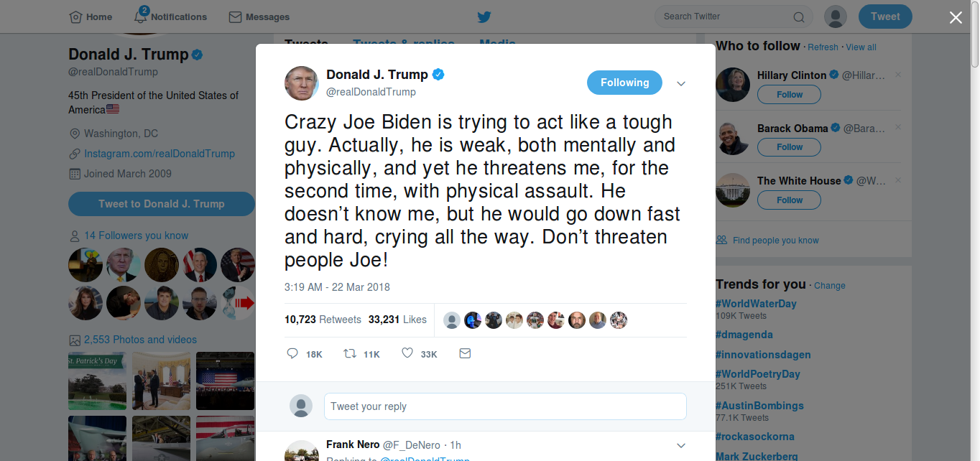Open the tweet options chevron
Viewport: 980px width, 461px height.
[x=680, y=83]
